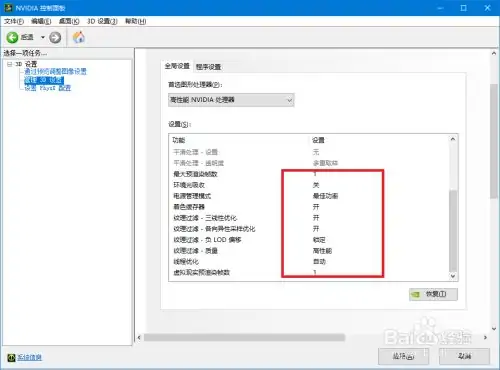This screenshot has width=500, height=370.
Task: Click the main panel vertical scrollbar thumb
Action: [494, 141]
